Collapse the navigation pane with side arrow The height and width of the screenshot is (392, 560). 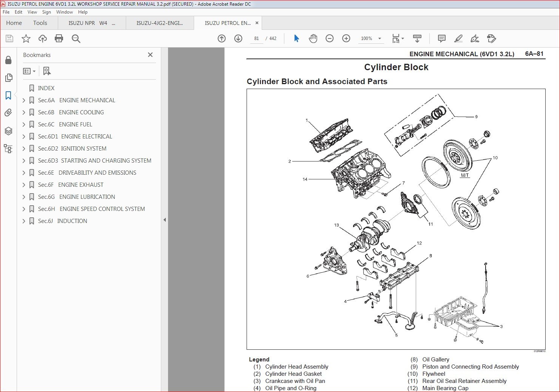[165, 220]
